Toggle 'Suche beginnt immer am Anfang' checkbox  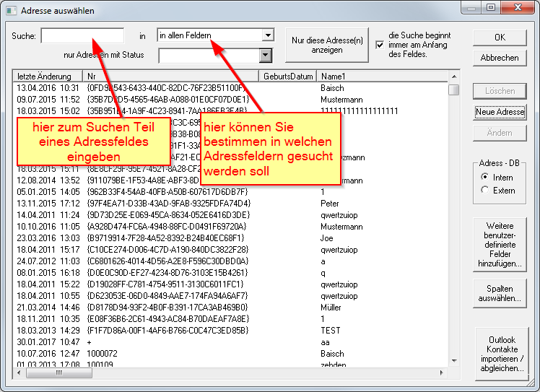click(x=380, y=45)
